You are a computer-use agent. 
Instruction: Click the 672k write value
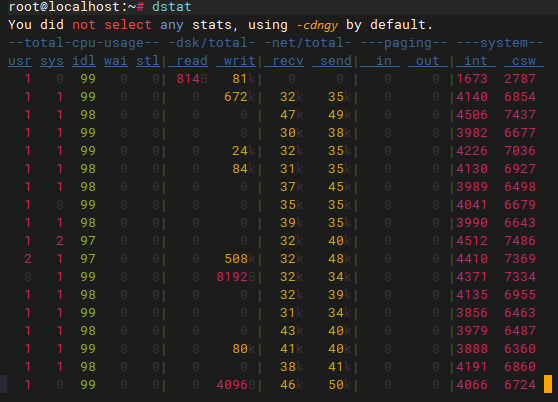[x=239, y=97]
